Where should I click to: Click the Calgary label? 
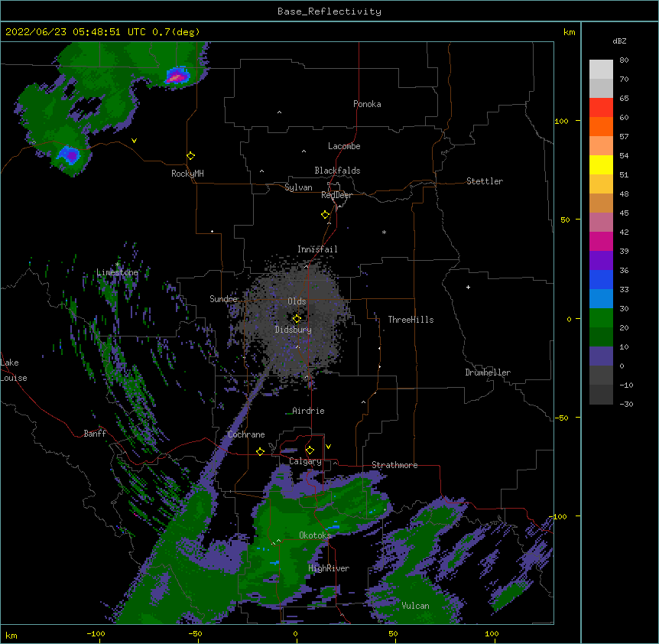coord(305,461)
